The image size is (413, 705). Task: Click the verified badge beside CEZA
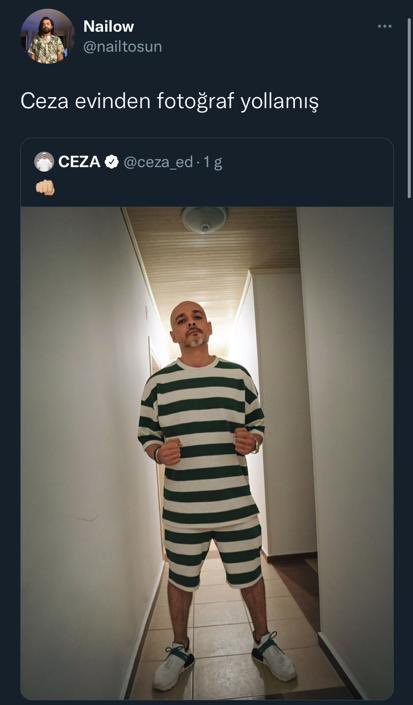tap(111, 162)
